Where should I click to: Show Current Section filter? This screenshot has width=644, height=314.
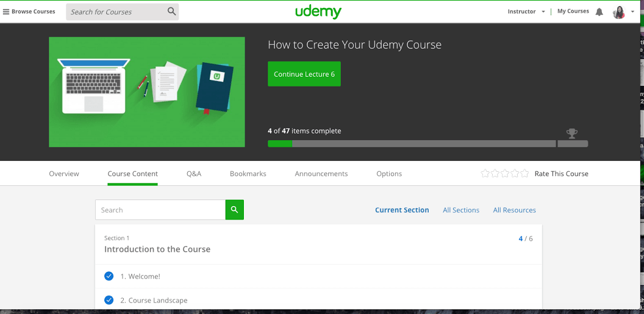coord(402,210)
